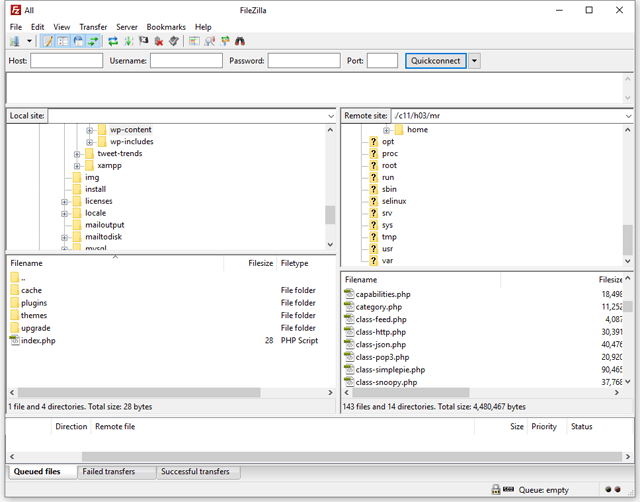
Task: Expand the xampp folder node
Action: click(x=77, y=166)
